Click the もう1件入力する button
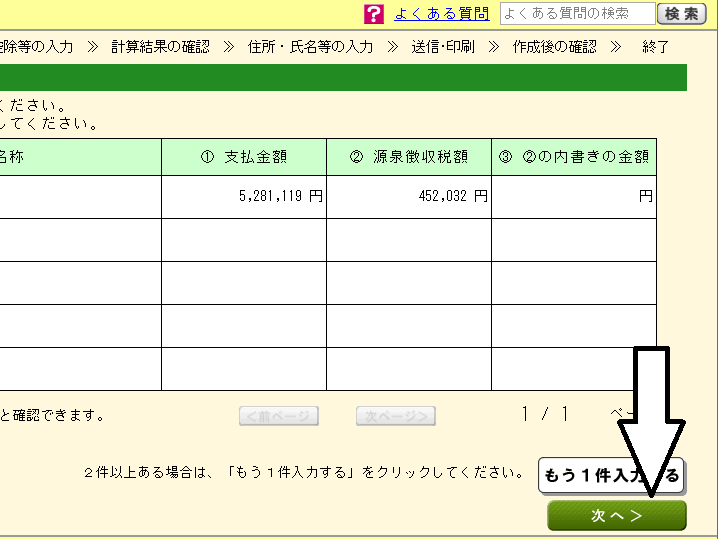Screen dimensions: 718x539 pyautogui.click(x=612, y=476)
